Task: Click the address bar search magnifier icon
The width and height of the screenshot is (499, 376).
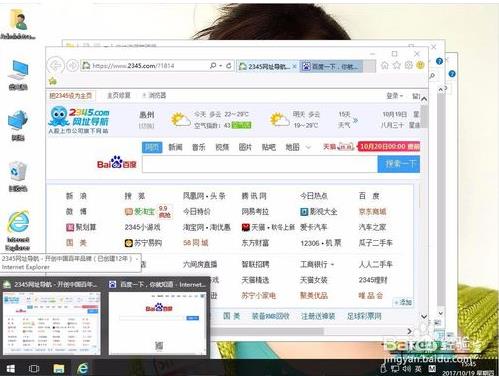Action: tap(213, 66)
